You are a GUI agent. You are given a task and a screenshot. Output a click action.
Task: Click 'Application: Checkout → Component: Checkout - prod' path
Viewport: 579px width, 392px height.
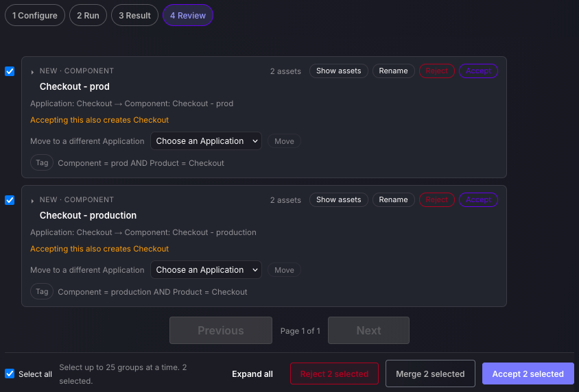[x=132, y=103]
